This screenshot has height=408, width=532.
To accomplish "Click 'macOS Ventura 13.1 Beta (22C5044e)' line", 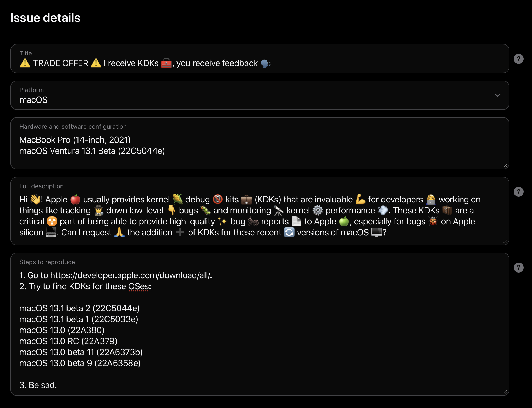I will (x=92, y=151).
